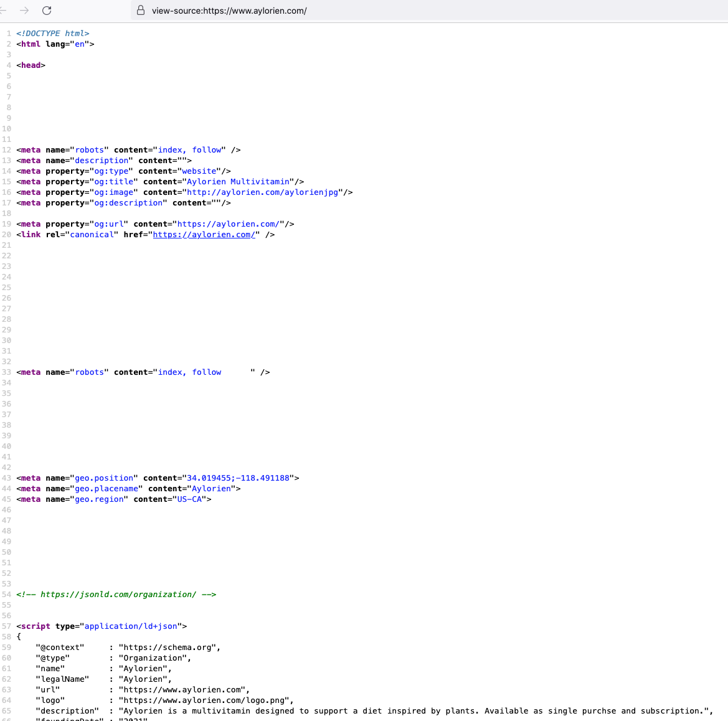Screen dimensions: 728x721
Task: Click the <!DOCTYPE html> declaration
Action: click(52, 34)
